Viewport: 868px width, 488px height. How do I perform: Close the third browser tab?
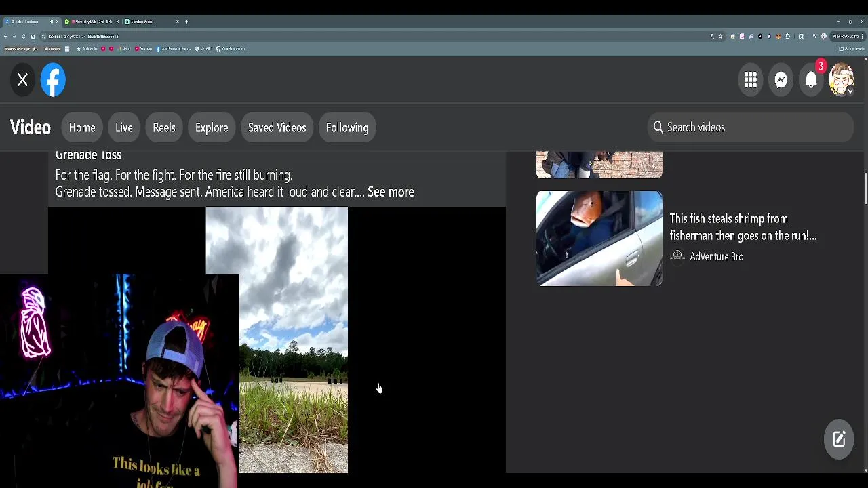coord(178,22)
